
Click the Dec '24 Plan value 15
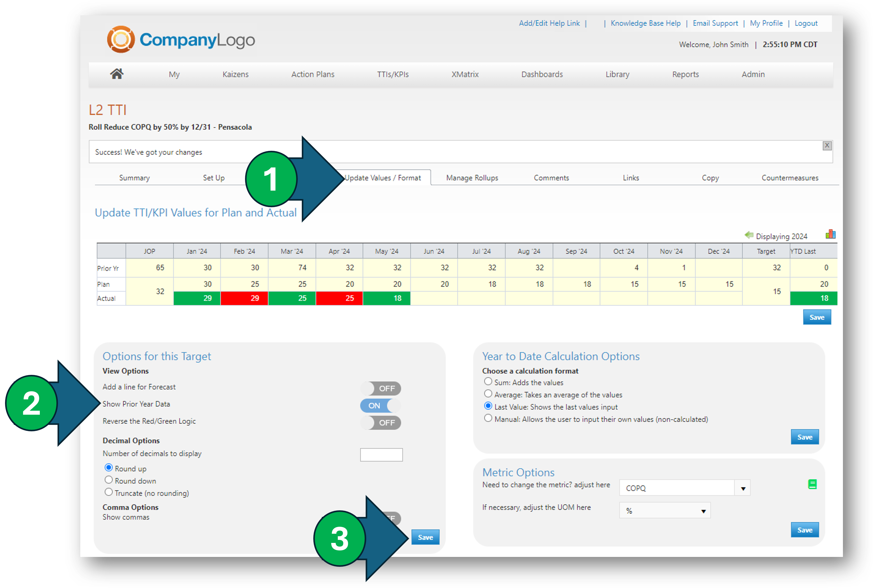pyautogui.click(x=719, y=284)
